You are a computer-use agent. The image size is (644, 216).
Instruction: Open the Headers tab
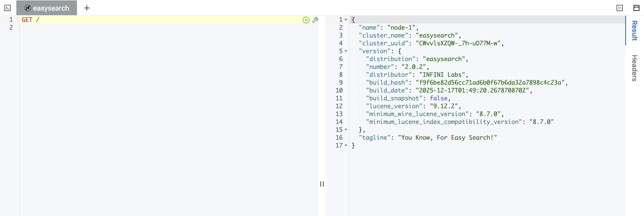(635, 68)
